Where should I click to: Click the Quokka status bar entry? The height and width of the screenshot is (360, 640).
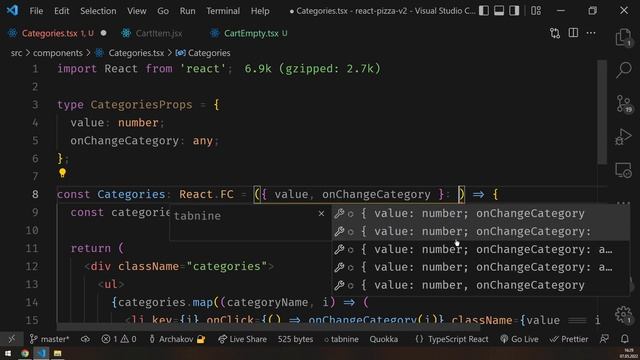pos(384,339)
